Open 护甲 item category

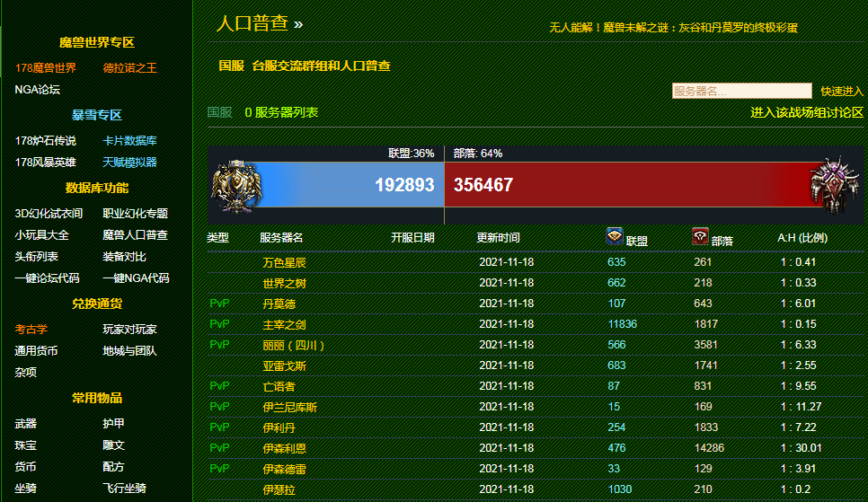tap(113, 423)
